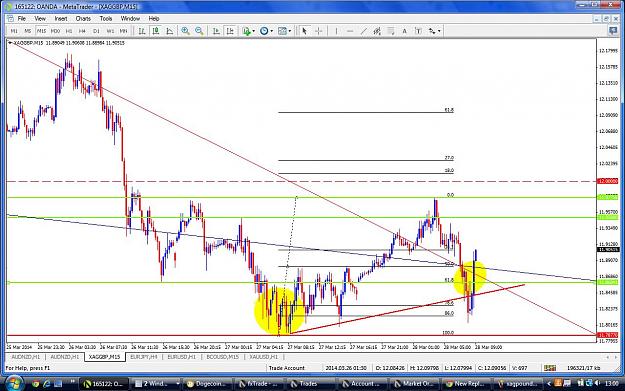The height and width of the screenshot is (391, 625).
Task: Expand the Periods dropdown arrow
Action: tap(271, 31)
